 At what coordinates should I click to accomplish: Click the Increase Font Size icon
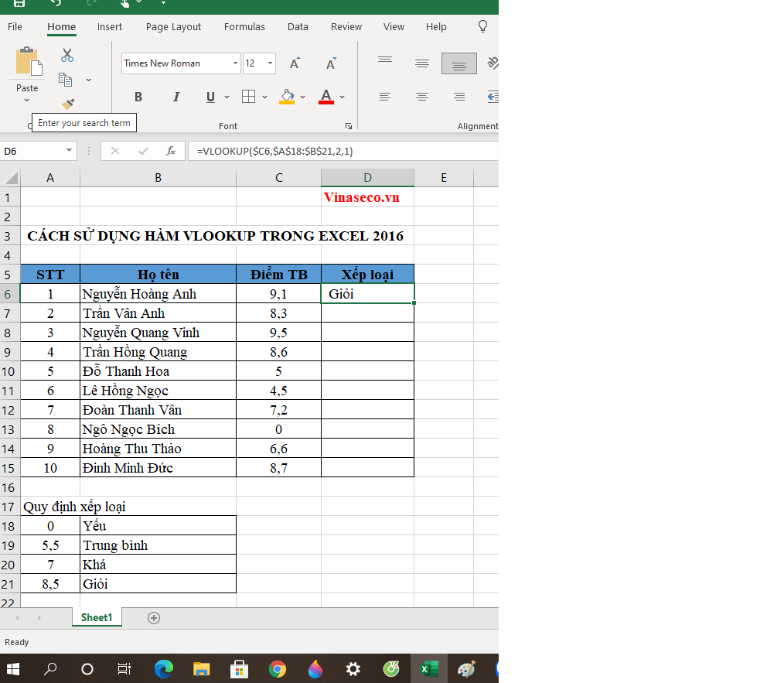[x=295, y=64]
